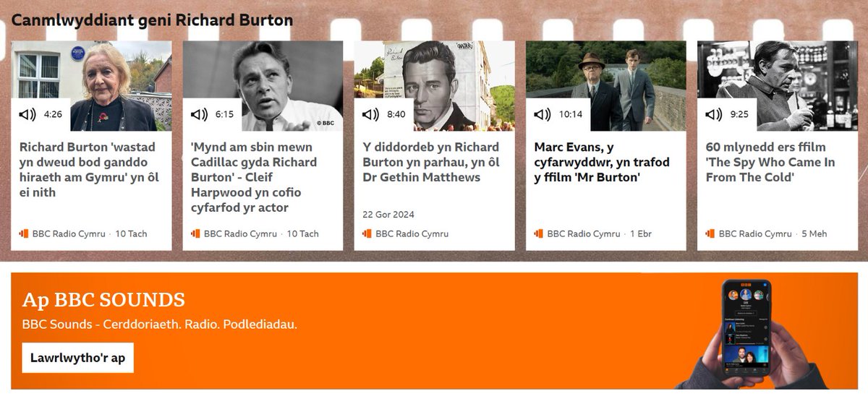Click BBC Sounds logo under 'Spy Who Came' card

710,233
